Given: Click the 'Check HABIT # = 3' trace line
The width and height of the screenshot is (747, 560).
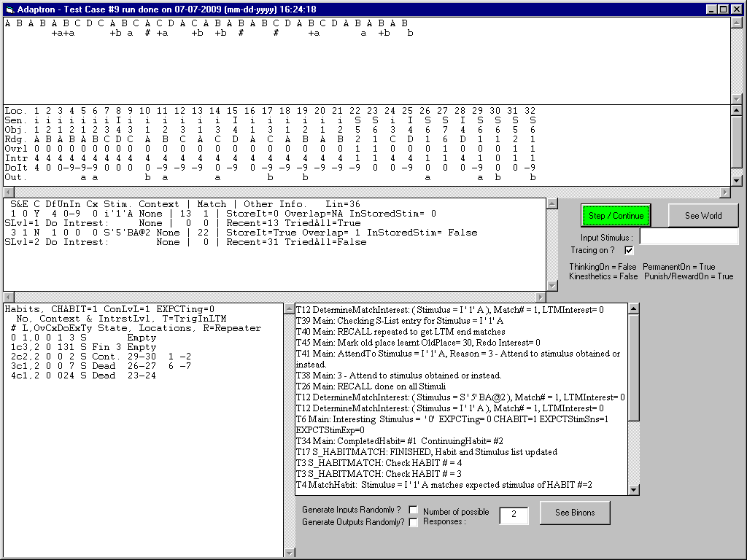Looking at the screenshot, I should pos(379,474).
